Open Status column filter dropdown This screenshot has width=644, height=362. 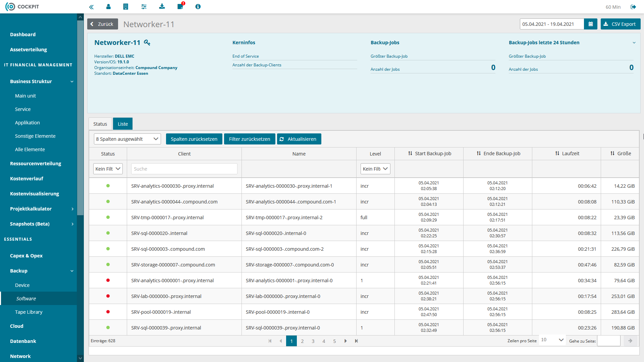click(108, 169)
